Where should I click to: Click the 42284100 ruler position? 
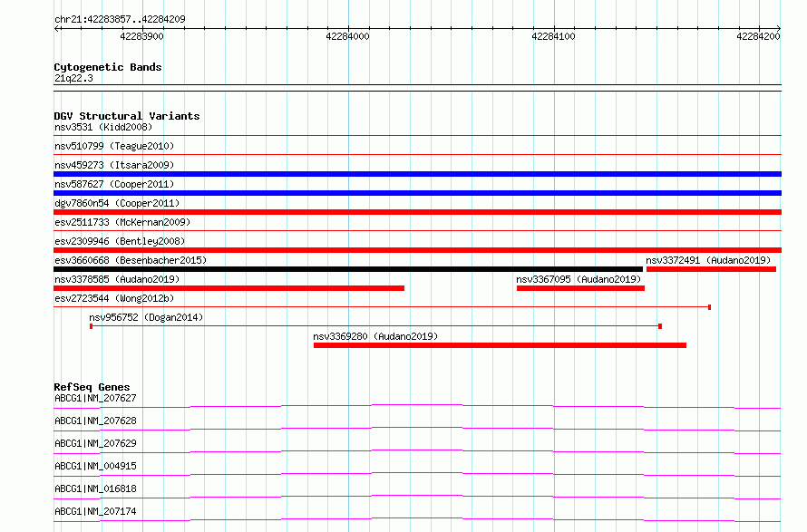[x=553, y=36]
